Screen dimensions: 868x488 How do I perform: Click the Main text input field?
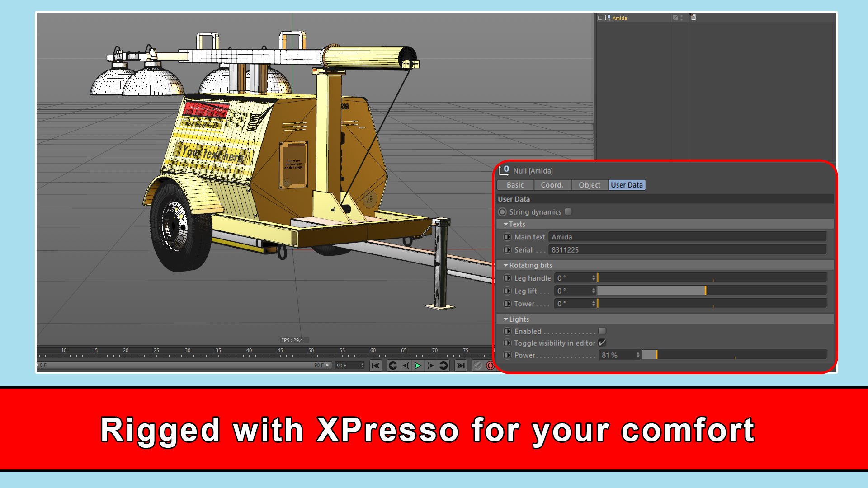pyautogui.click(x=687, y=237)
